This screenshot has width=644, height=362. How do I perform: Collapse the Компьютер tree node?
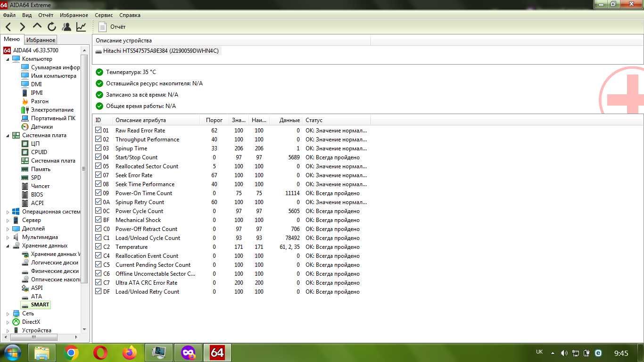pyautogui.click(x=8, y=59)
